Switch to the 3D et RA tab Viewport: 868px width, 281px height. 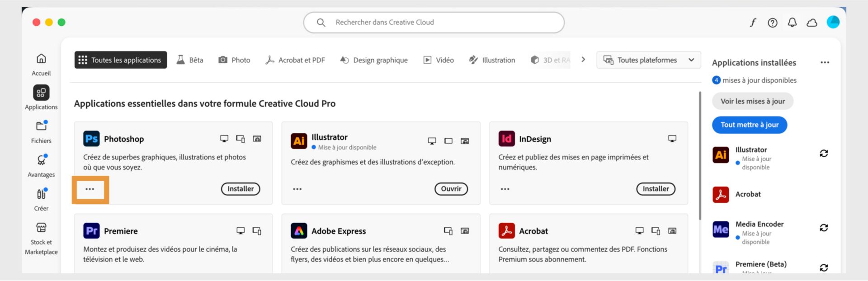550,60
